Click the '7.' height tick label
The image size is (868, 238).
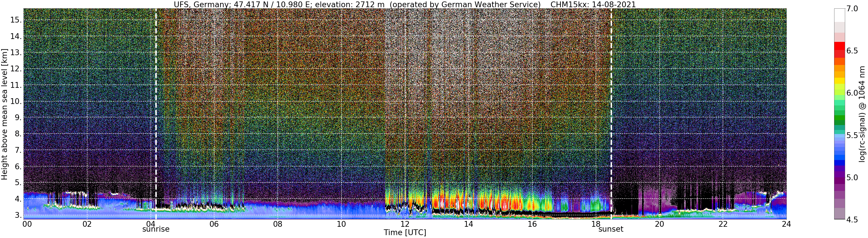(x=18, y=150)
